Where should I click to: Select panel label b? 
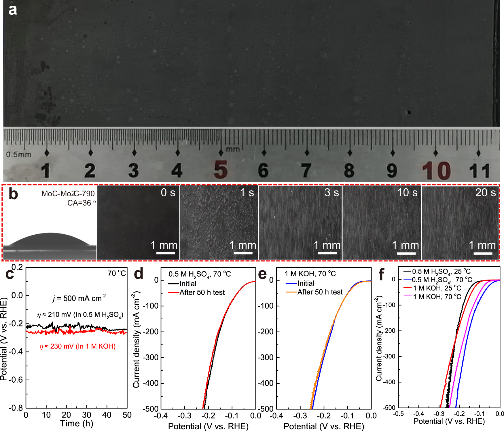pyautogui.click(x=13, y=192)
